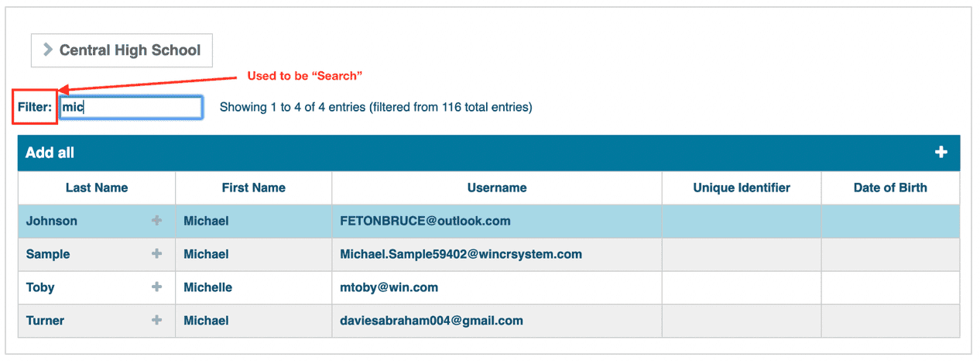
Task: Sort by Last Name column header
Action: pos(97,187)
